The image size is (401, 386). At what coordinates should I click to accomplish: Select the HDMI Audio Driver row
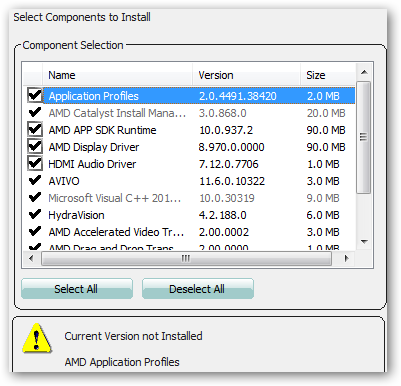click(190, 164)
